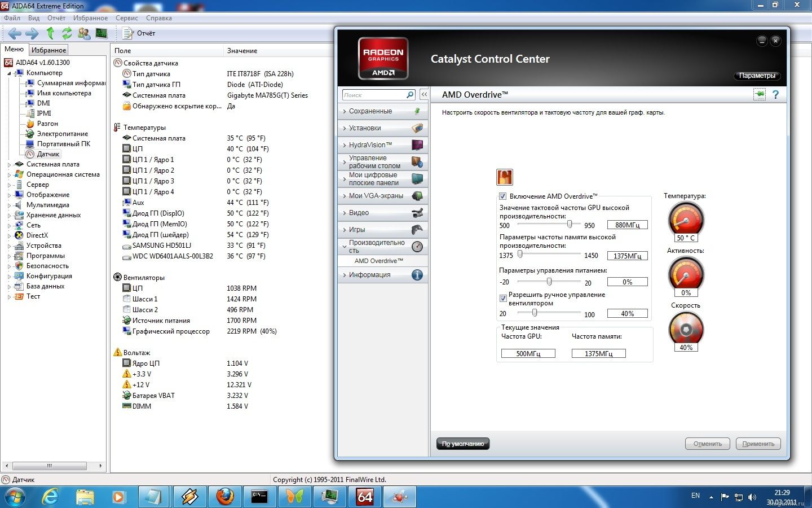Screen dimensions: 812x508
Task: Select Датчик in the AIDA64 tree
Action: [48, 154]
